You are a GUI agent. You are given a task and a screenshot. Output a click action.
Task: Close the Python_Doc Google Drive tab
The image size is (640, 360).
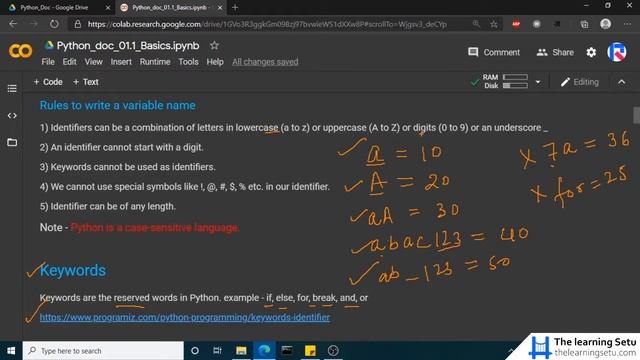pyautogui.click(x=108, y=7)
